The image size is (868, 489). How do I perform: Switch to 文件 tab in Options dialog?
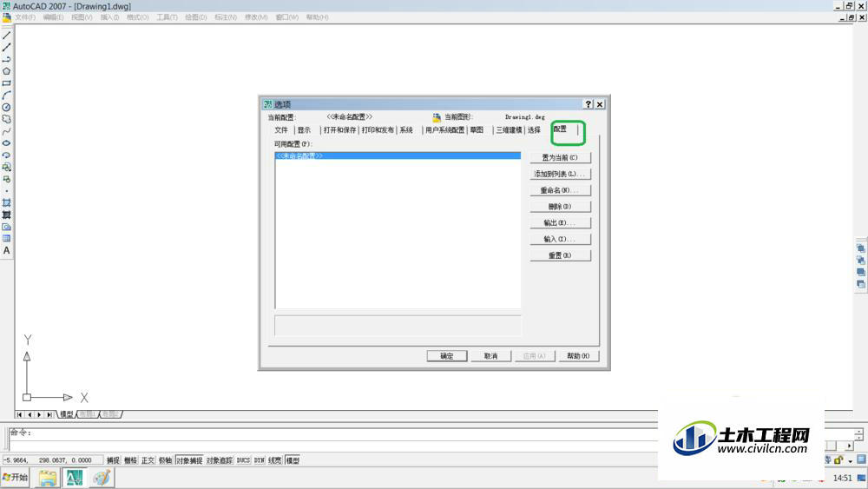point(281,130)
